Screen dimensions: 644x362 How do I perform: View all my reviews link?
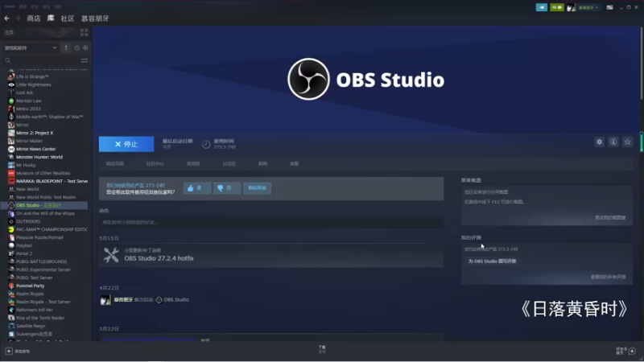(608, 277)
